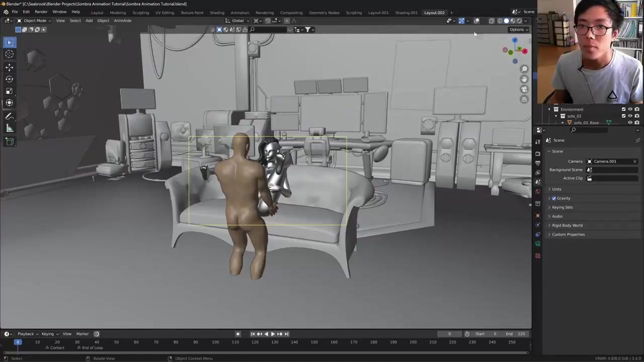Uncheck the Gravity checkbox
This screenshot has width=644, height=362.
point(554,198)
